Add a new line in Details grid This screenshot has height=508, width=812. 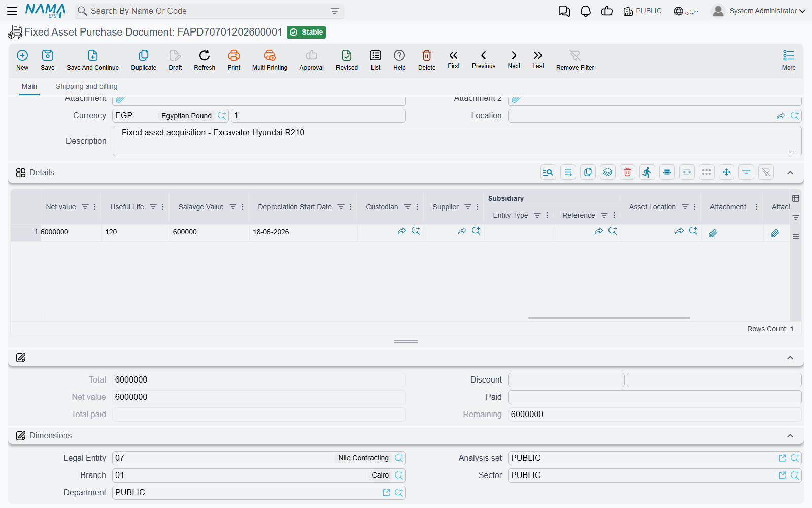point(568,172)
